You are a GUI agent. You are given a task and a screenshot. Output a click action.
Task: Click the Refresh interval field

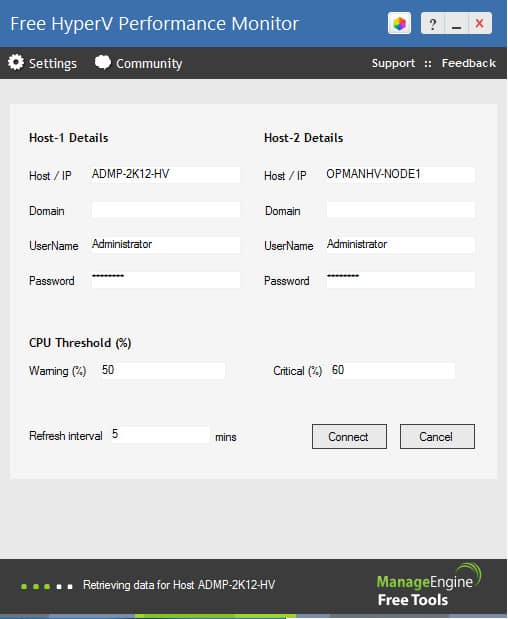pyautogui.click(x=160, y=435)
